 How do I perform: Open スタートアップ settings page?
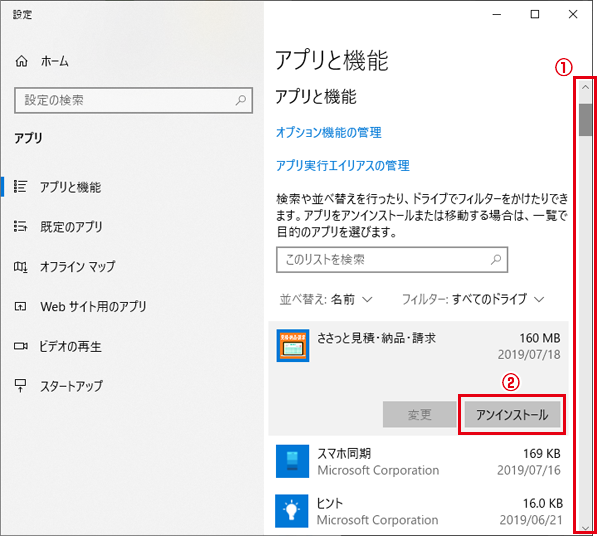(71, 386)
